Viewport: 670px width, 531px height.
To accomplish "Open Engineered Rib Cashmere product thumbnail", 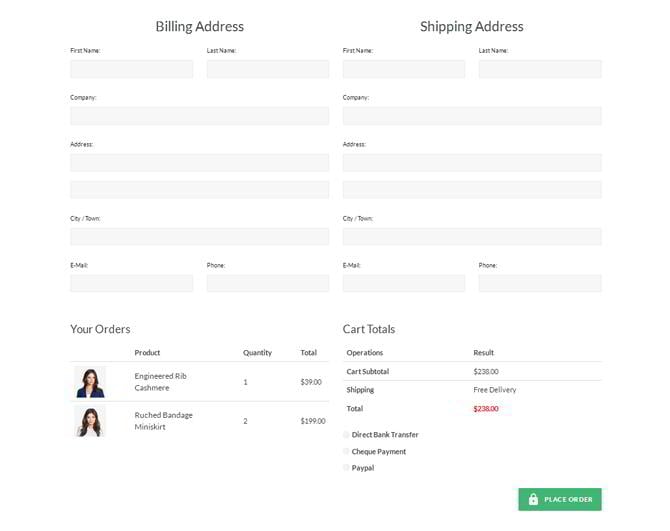I will 90,382.
